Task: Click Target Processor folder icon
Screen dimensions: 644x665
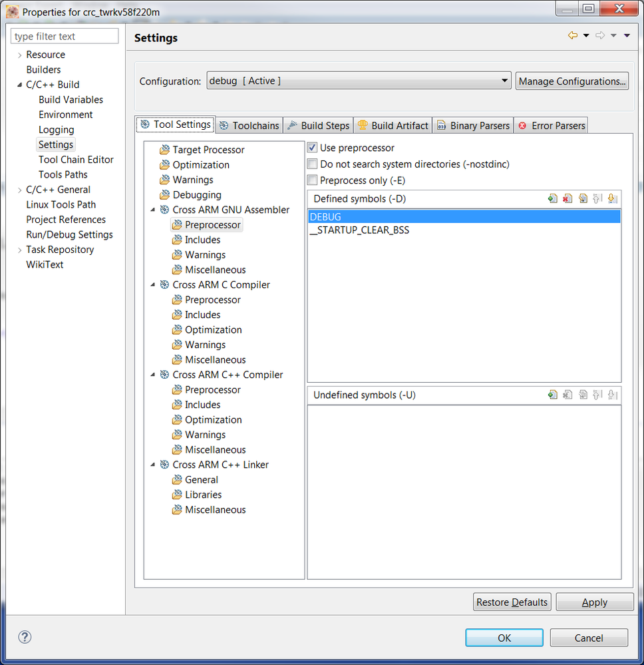Action: (x=164, y=150)
